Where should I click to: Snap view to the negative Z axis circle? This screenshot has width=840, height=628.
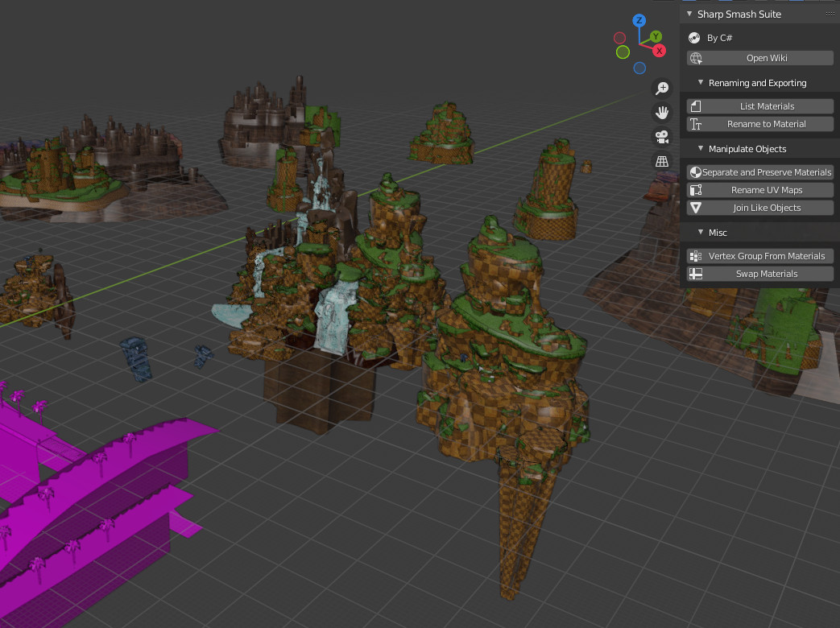[639, 68]
